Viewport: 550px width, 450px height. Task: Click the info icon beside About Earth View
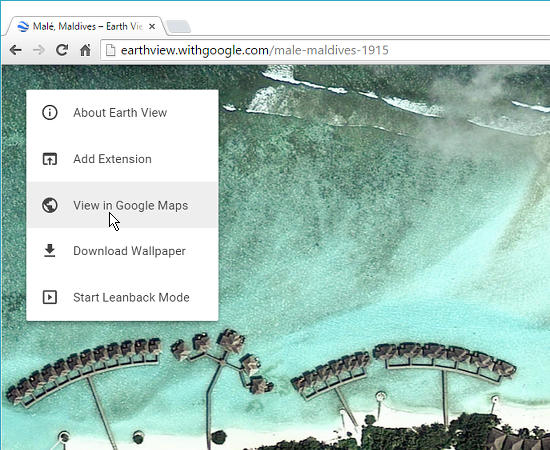(50, 113)
